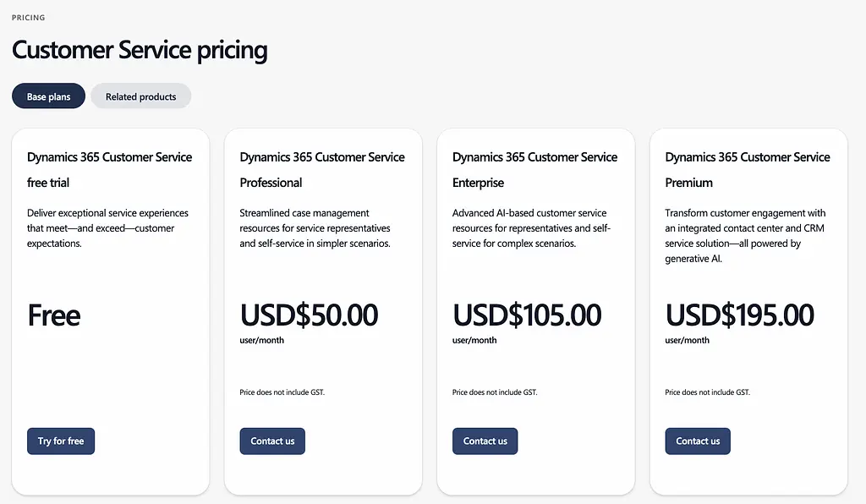Click the Customer Service pricing heading
The height and width of the screenshot is (504, 866).
tap(140, 50)
